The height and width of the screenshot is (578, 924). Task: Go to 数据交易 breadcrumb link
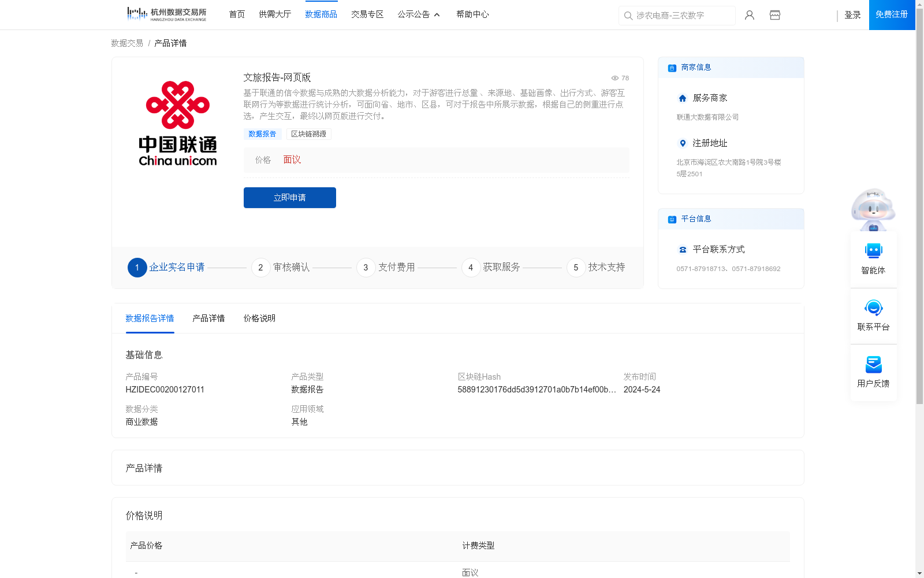pyautogui.click(x=127, y=43)
